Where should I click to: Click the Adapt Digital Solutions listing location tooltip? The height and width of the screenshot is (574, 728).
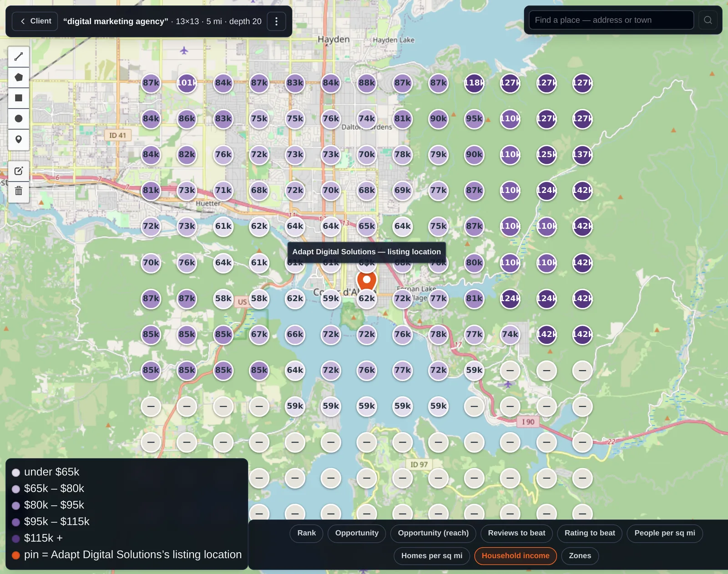367,252
